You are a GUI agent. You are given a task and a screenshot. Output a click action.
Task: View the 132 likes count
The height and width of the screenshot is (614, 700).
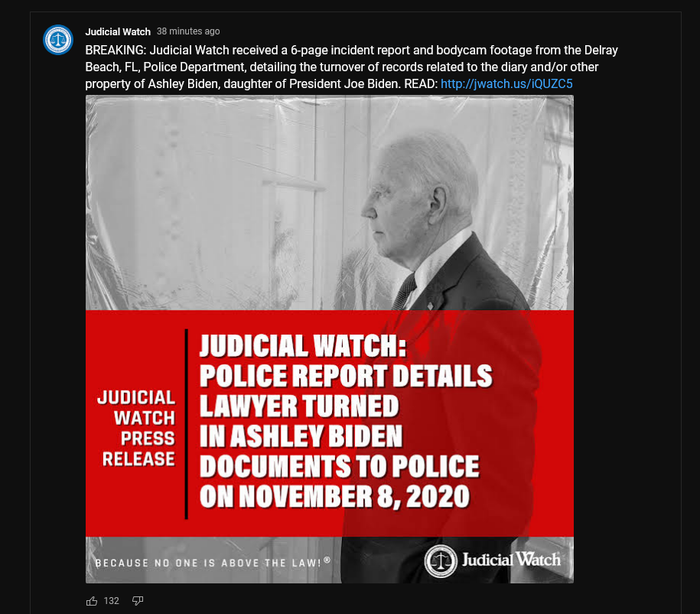coord(111,601)
